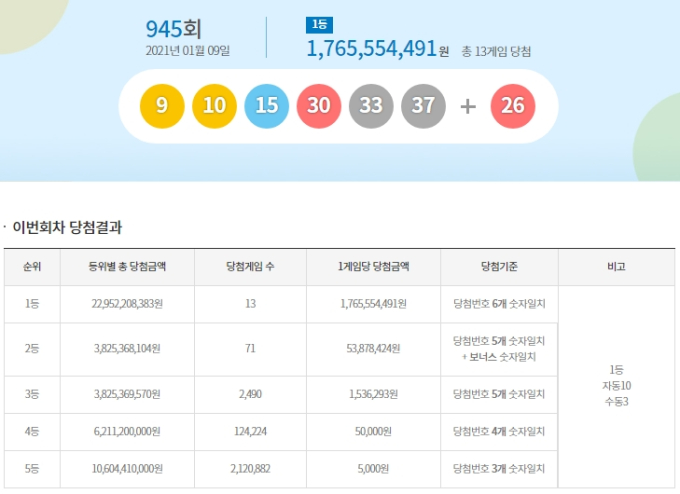Select total amount 10,604,410,000원
Screen dimensions: 680x494
(x=127, y=469)
